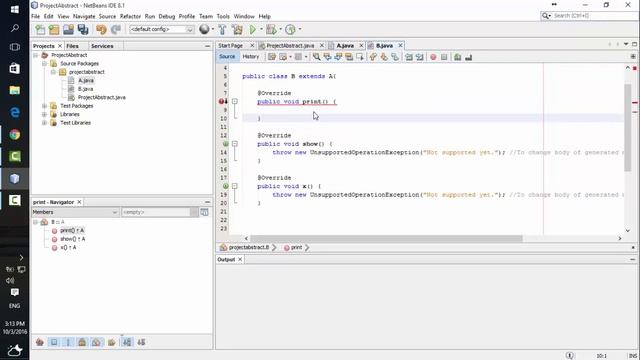
Task: Click the Next Bookmark editor icon
Action: [x=384, y=57]
